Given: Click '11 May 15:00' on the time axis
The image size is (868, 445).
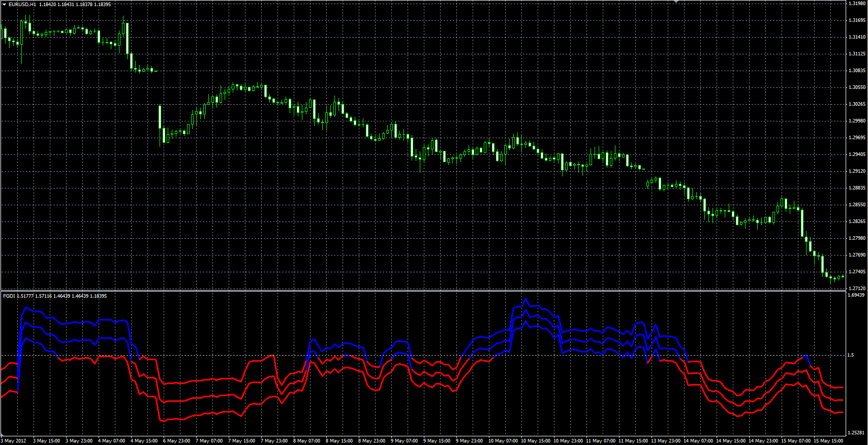Looking at the screenshot, I should point(633,441).
